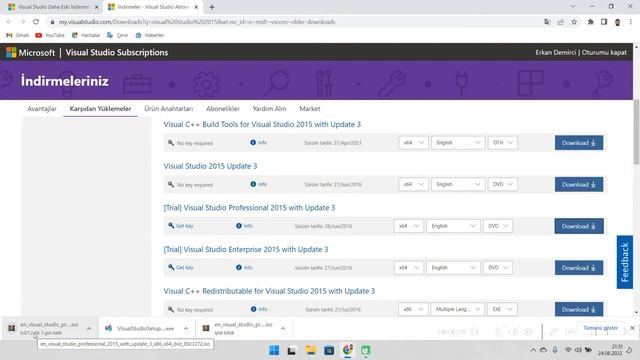Open Microsoft Store from the taskbar
The image size is (640, 360).
tap(329, 350)
